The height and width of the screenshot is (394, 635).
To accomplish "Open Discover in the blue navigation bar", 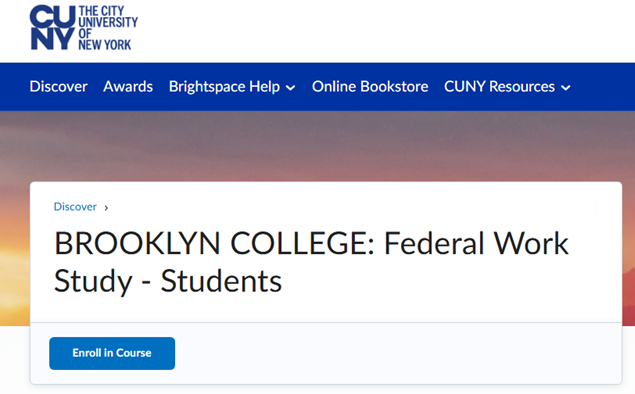I will pos(58,87).
